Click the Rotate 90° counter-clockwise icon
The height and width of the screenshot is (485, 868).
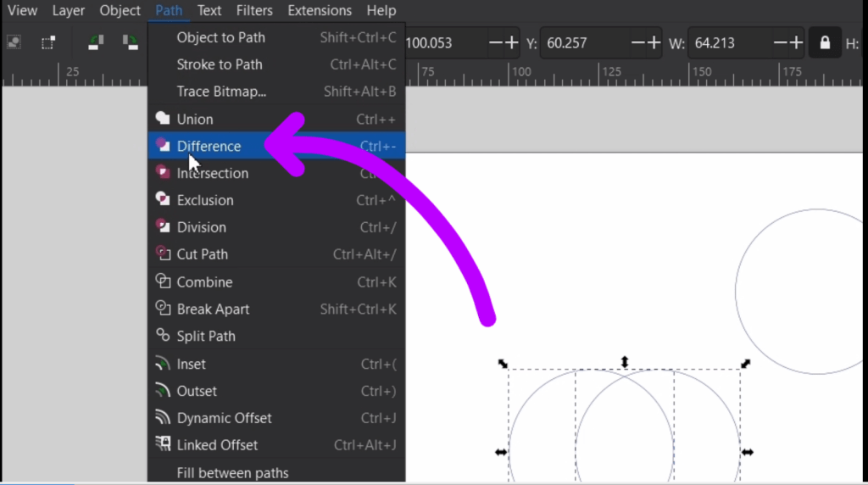[x=97, y=42]
